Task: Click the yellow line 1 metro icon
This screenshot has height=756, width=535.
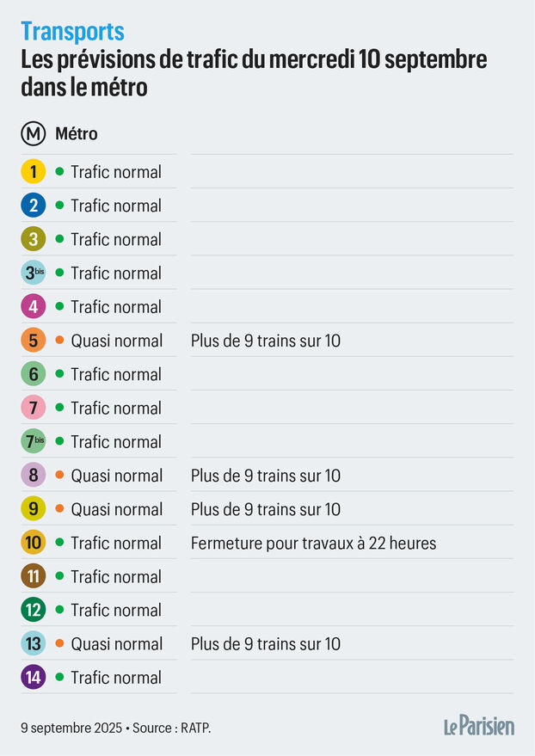Action: point(34,172)
